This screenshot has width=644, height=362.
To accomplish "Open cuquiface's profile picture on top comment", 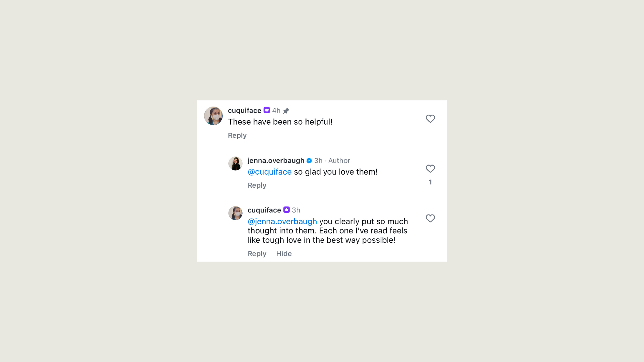I will [213, 116].
